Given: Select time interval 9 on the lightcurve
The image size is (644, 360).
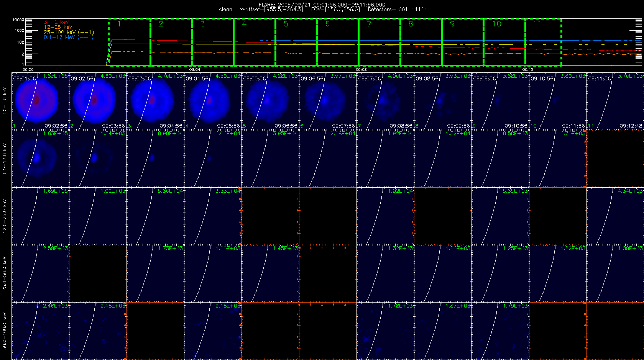Looking at the screenshot, I should (463, 42).
